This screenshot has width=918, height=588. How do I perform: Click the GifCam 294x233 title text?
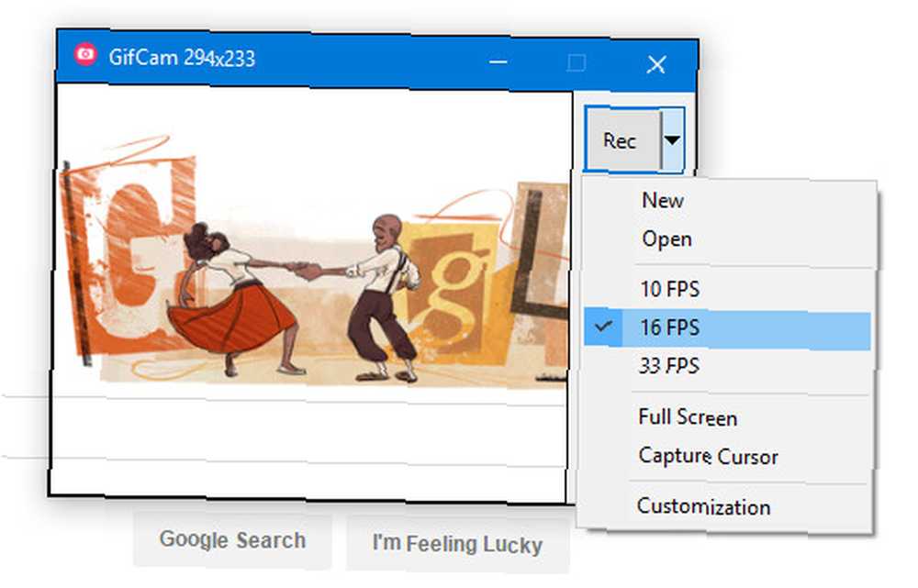(x=182, y=58)
